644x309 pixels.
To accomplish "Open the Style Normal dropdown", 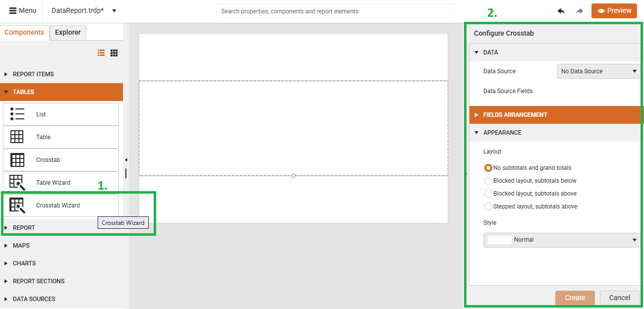I will (562, 240).
